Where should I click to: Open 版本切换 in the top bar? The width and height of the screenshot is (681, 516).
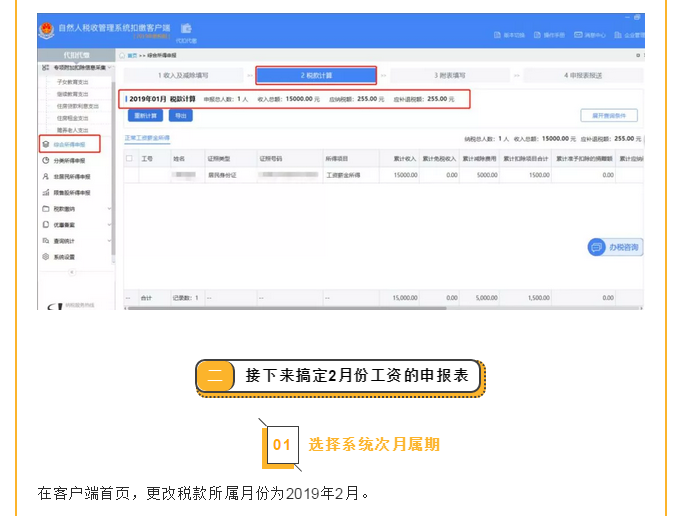tap(510, 35)
